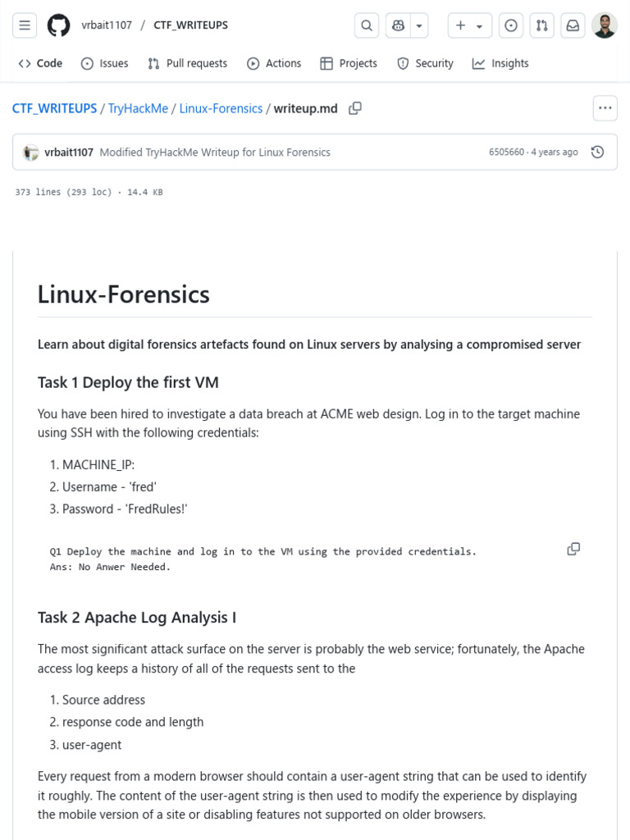This screenshot has width=630, height=840.
Task: Open the issues circle icon in header
Action: point(511,25)
